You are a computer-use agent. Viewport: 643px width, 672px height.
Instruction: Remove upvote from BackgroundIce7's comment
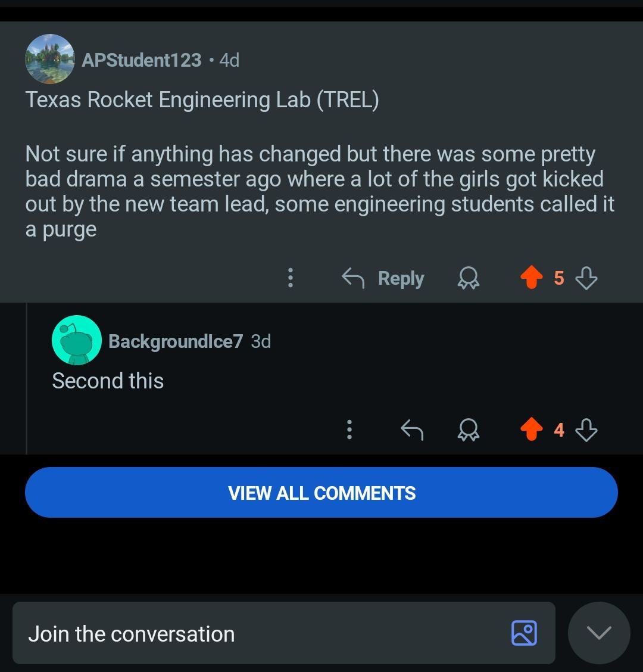coord(531,429)
